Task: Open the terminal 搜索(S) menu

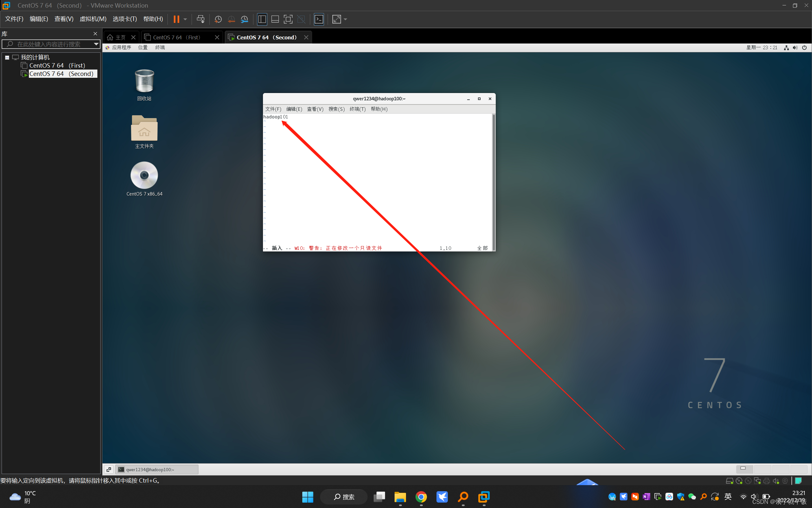Action: tap(337, 109)
